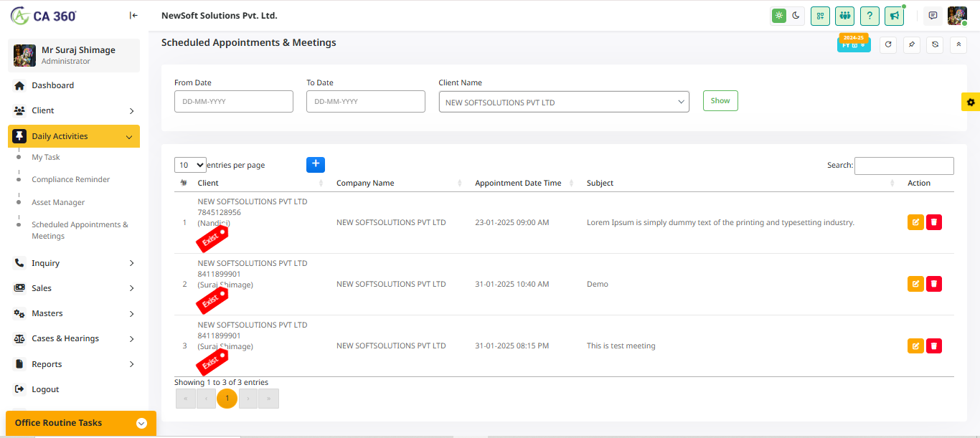This screenshot has width=980, height=438.
Task: Open the help question mark icon
Action: [870, 16]
